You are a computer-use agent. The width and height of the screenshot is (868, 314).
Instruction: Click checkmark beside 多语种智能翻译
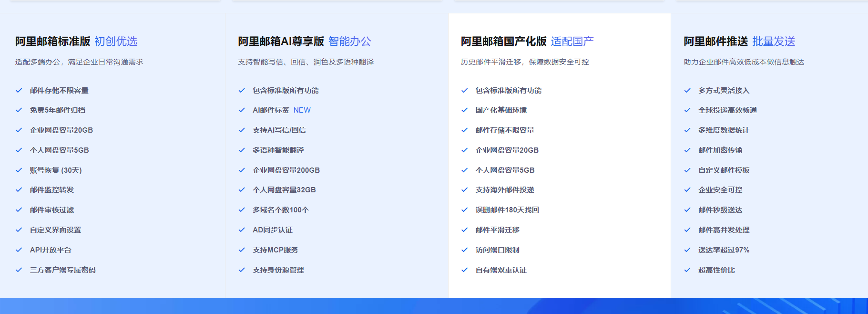click(242, 150)
